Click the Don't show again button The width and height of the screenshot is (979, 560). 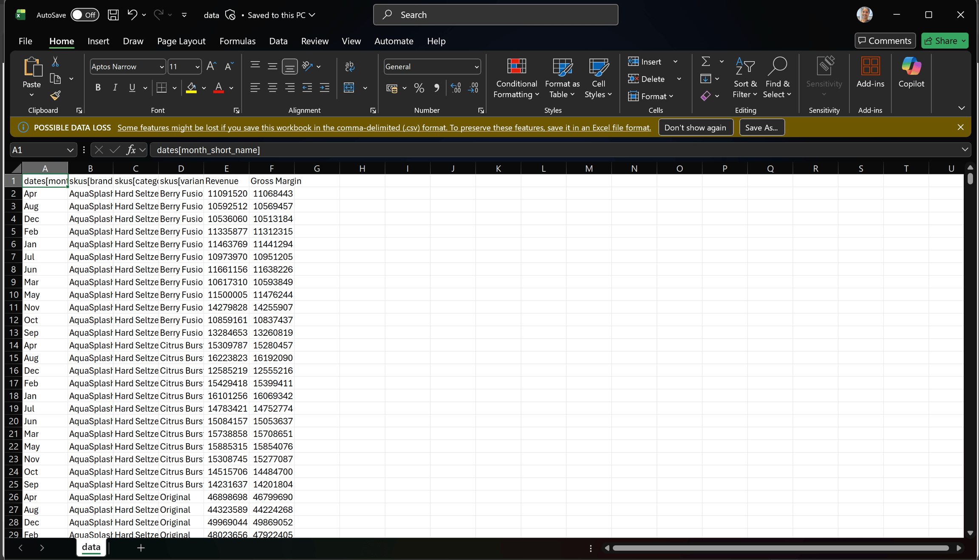tap(695, 127)
